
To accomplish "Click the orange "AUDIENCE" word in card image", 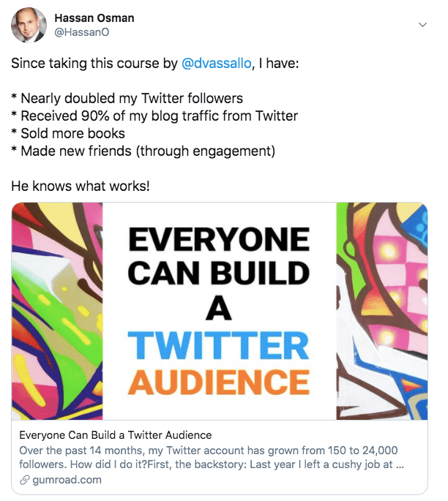I will coord(219,382).
